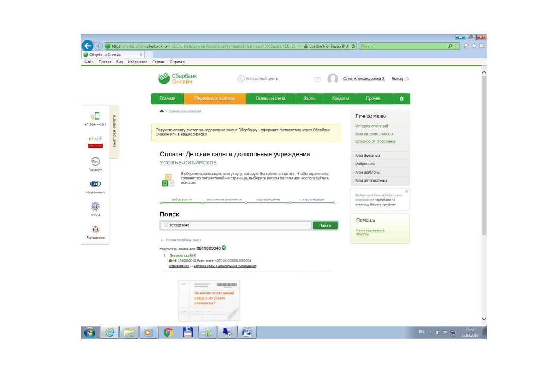Click the breadcrumb home icon
The height and width of the screenshot is (392, 554).
point(162,111)
